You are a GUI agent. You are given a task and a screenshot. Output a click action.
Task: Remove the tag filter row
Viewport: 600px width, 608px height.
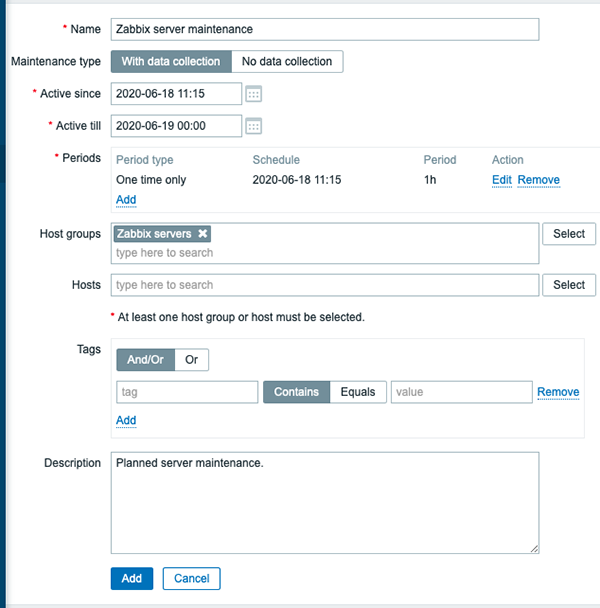point(558,392)
